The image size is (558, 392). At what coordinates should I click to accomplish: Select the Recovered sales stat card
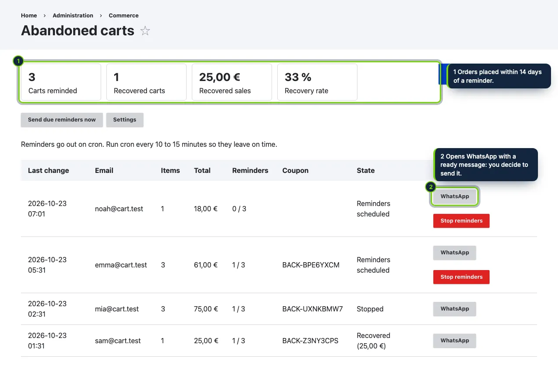[x=232, y=82]
